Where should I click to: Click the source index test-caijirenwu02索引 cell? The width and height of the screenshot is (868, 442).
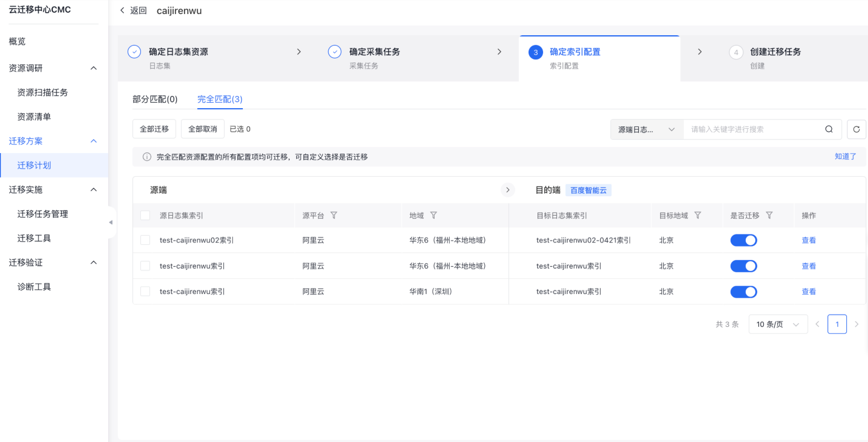197,240
